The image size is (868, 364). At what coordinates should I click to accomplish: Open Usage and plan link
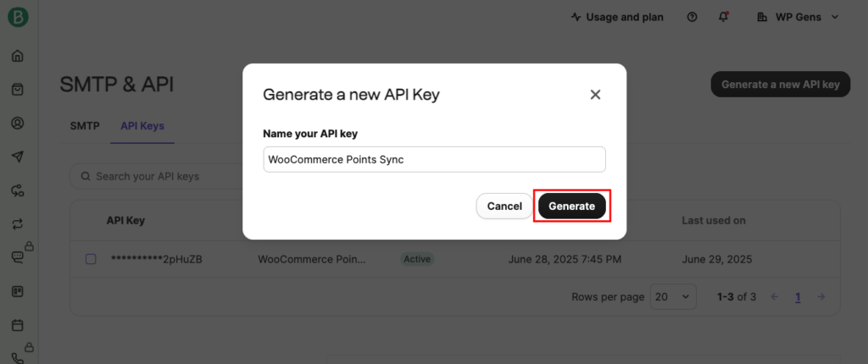(x=617, y=17)
